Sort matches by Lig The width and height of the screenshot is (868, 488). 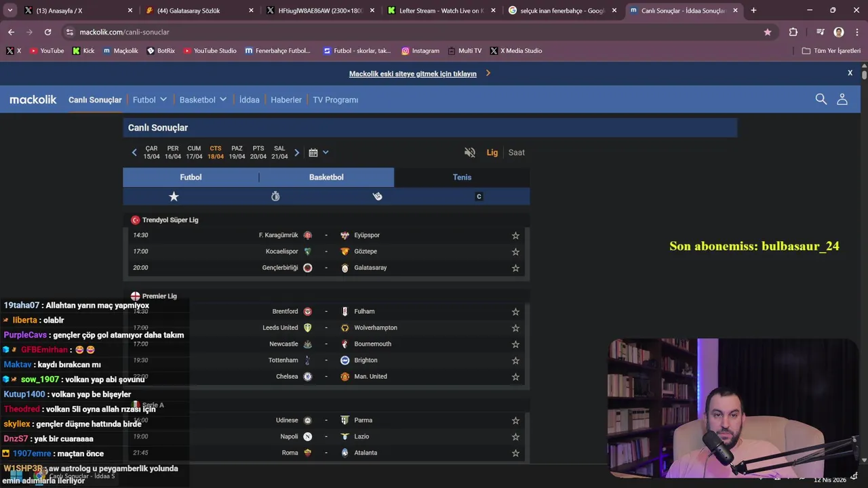click(492, 152)
